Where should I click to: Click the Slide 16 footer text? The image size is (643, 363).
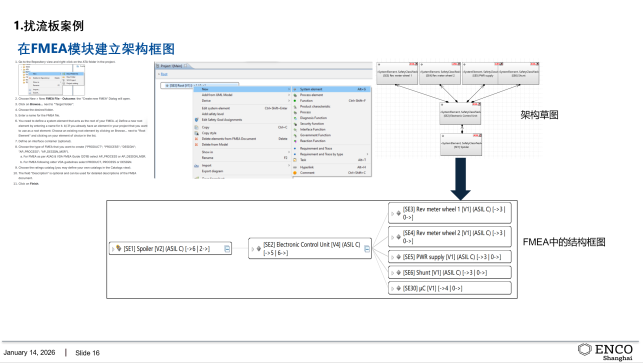point(87,353)
